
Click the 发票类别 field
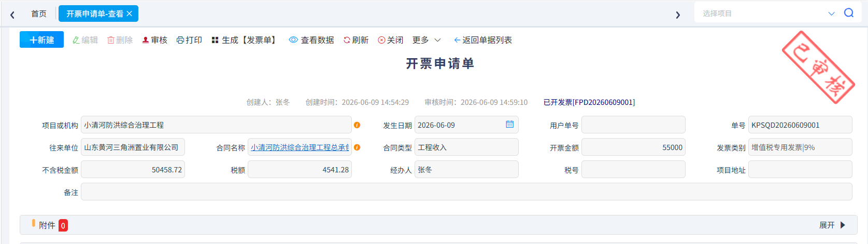[800, 147]
